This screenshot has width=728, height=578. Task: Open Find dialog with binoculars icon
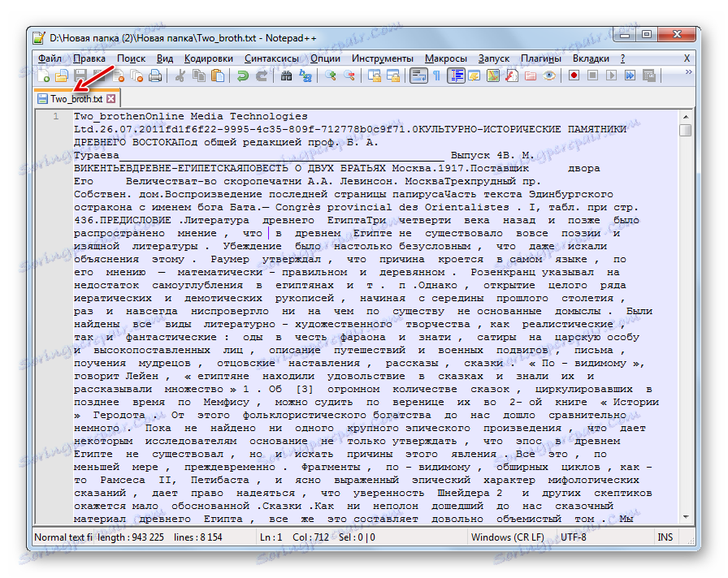click(287, 75)
